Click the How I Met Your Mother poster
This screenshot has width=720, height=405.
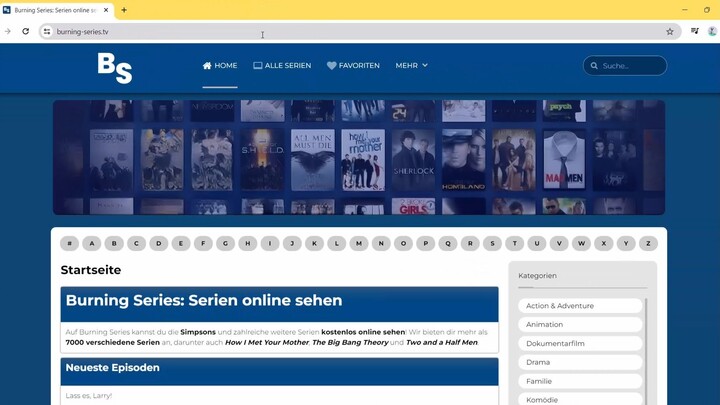pyautogui.click(x=363, y=160)
